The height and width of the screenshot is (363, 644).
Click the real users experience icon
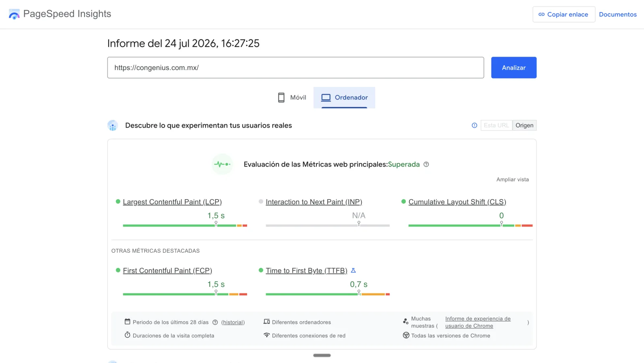tap(113, 126)
